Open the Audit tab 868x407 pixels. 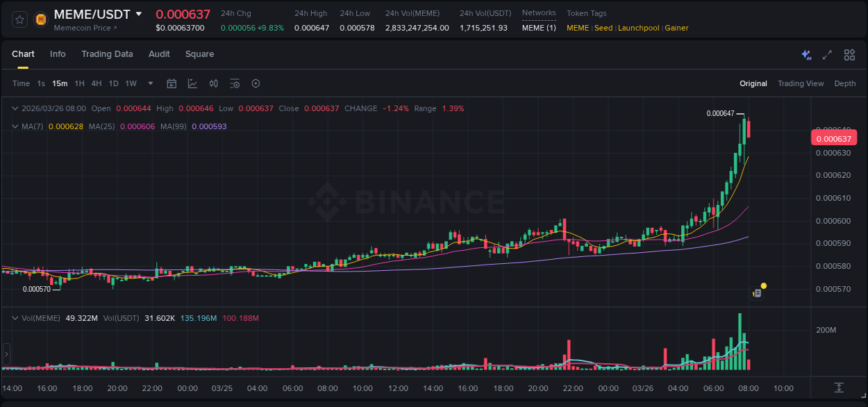point(159,54)
